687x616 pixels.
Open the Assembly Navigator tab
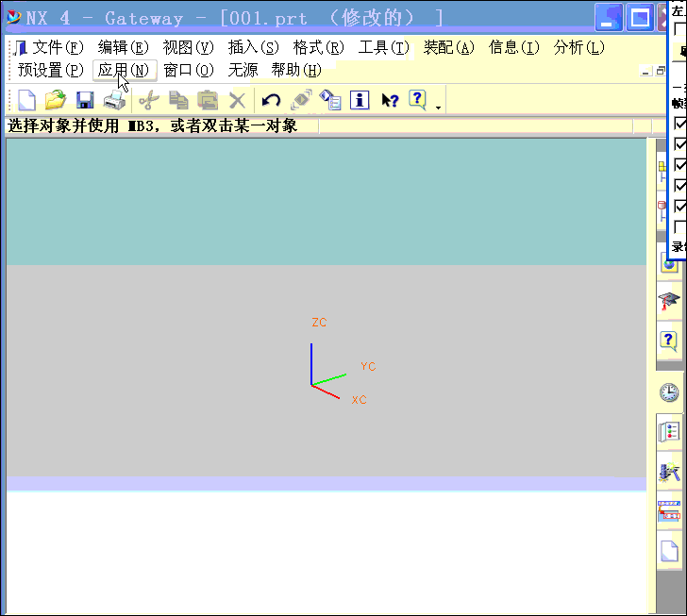click(662, 173)
